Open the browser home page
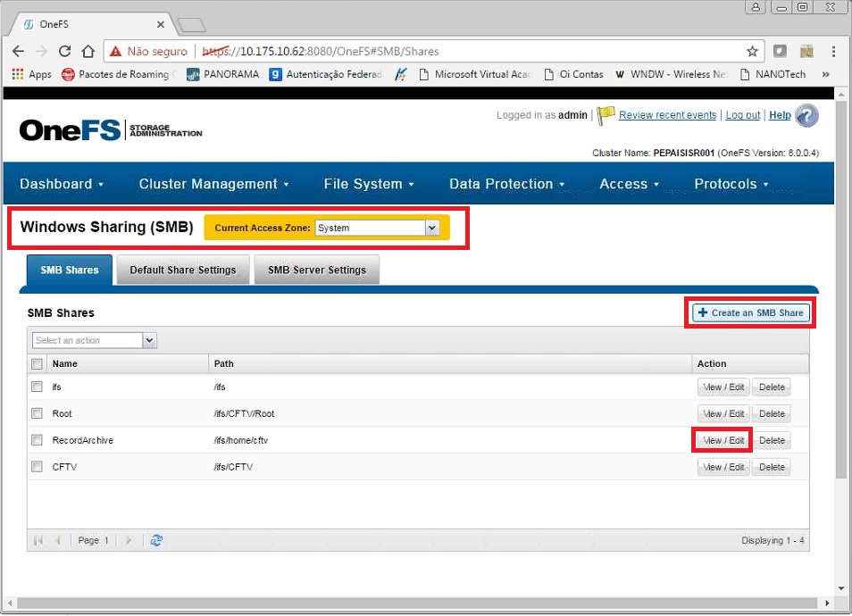The image size is (852, 616). click(88, 51)
